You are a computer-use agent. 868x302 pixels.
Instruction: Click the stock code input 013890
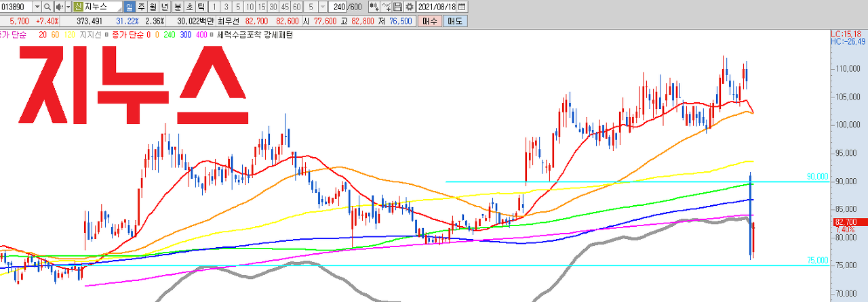16,7
